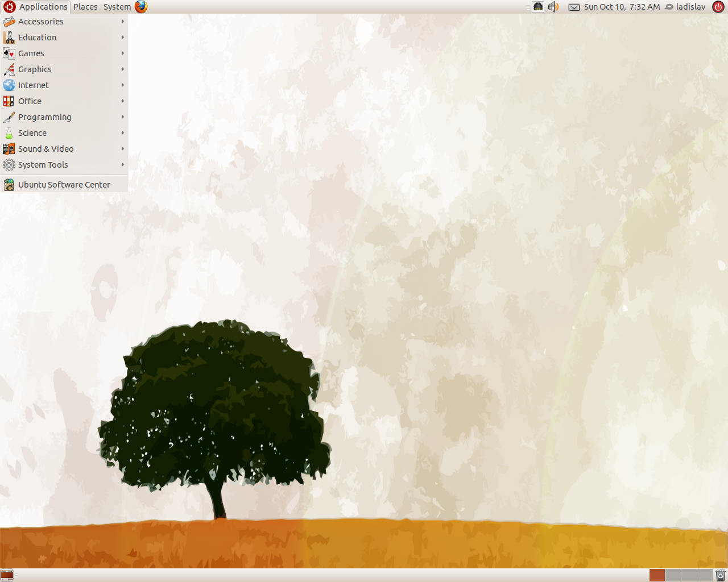
Task: Open the messaging envelope indicator
Action: pos(574,7)
